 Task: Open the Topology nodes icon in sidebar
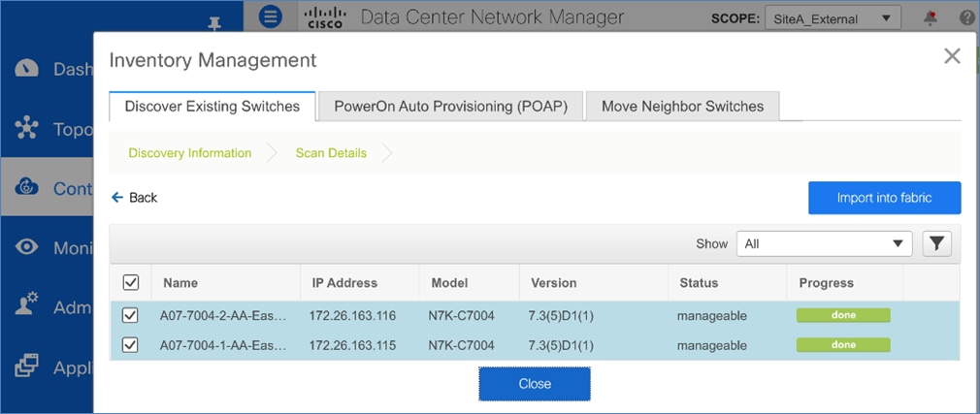point(27,128)
